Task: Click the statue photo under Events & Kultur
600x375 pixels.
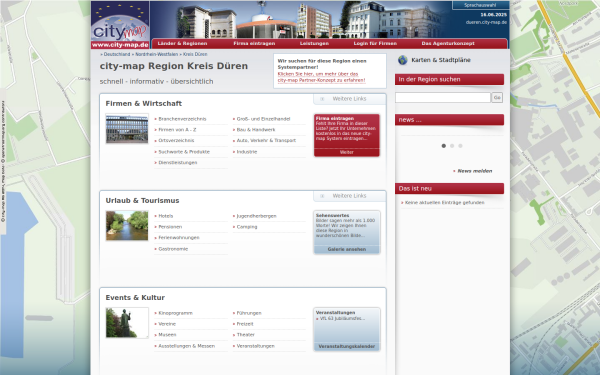Action: [x=127, y=323]
